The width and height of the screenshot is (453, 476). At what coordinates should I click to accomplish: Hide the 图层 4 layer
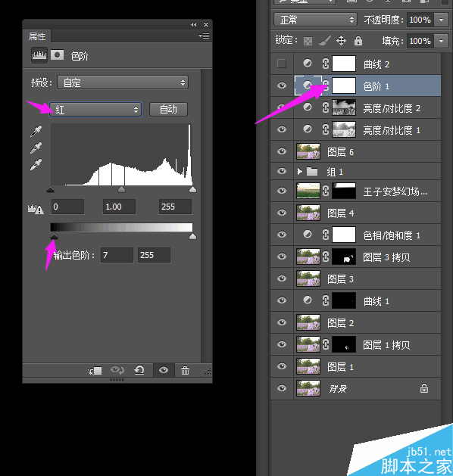pos(282,213)
